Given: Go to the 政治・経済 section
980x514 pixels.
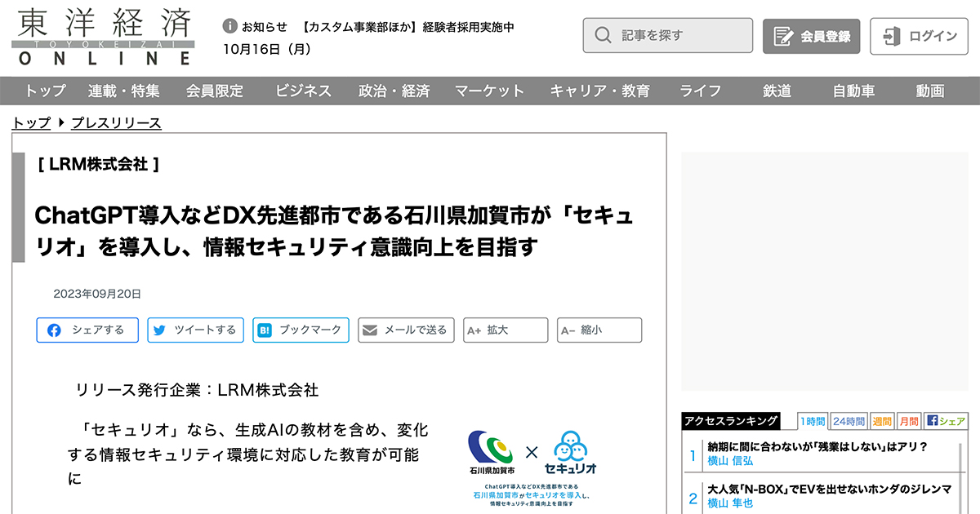Looking at the screenshot, I should pos(394,91).
